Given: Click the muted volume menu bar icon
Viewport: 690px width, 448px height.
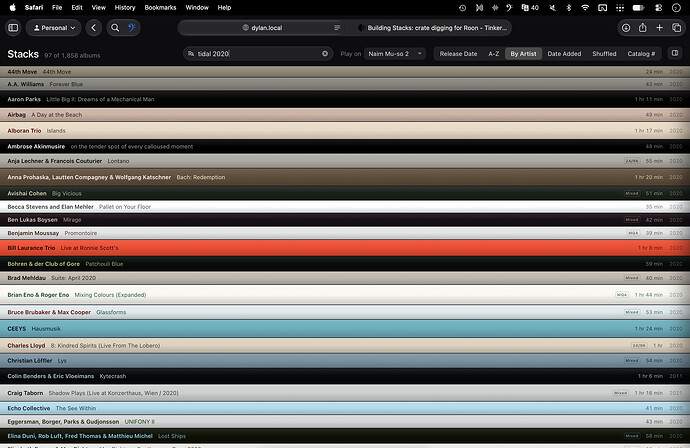Looking at the screenshot, I should (x=552, y=7).
